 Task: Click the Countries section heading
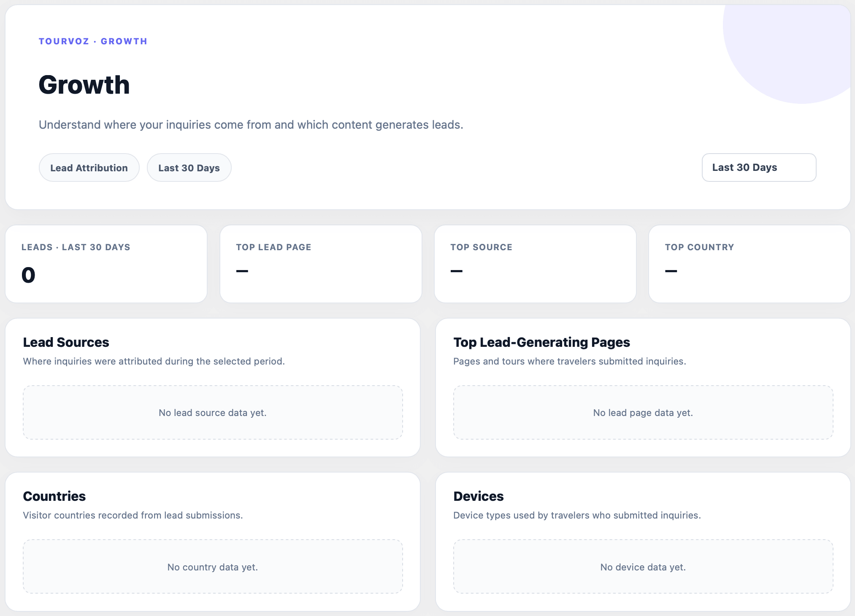[54, 496]
